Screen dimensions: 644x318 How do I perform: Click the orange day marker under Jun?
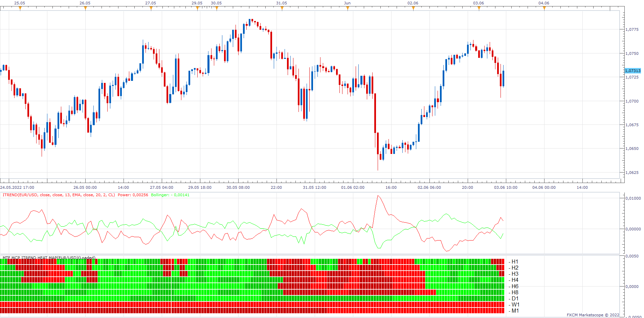(x=348, y=8)
